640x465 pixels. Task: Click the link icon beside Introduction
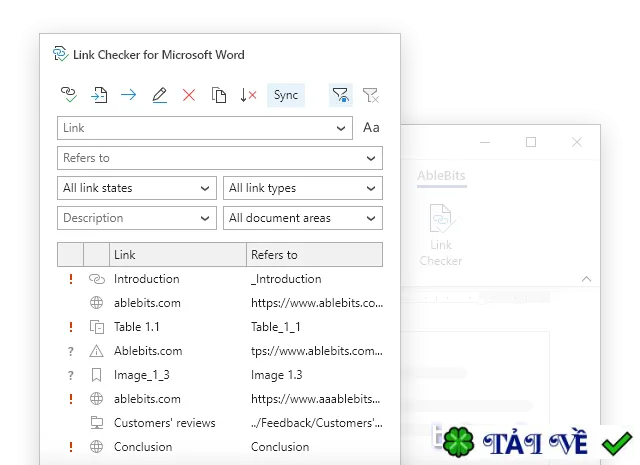click(x=97, y=279)
